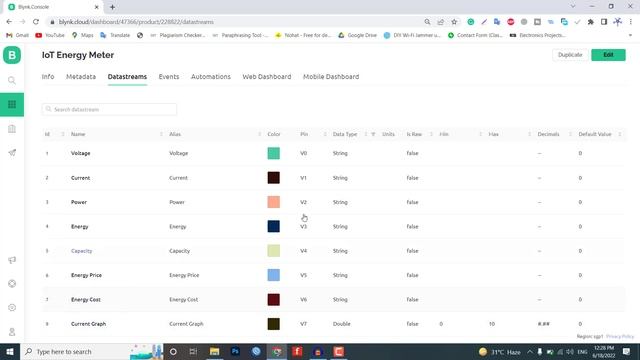Screen dimensions: 640x360
Task: Open a new browser tab
Action: tap(112, 7)
